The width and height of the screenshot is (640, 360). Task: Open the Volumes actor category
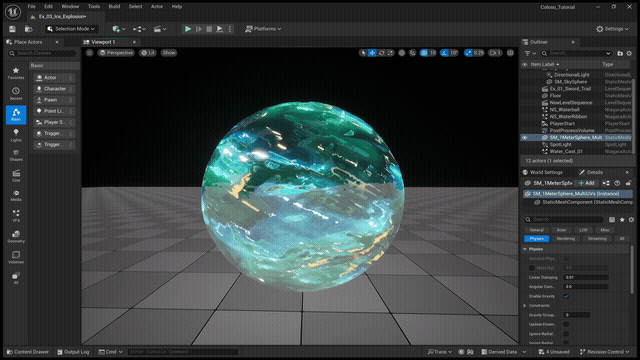(16, 257)
